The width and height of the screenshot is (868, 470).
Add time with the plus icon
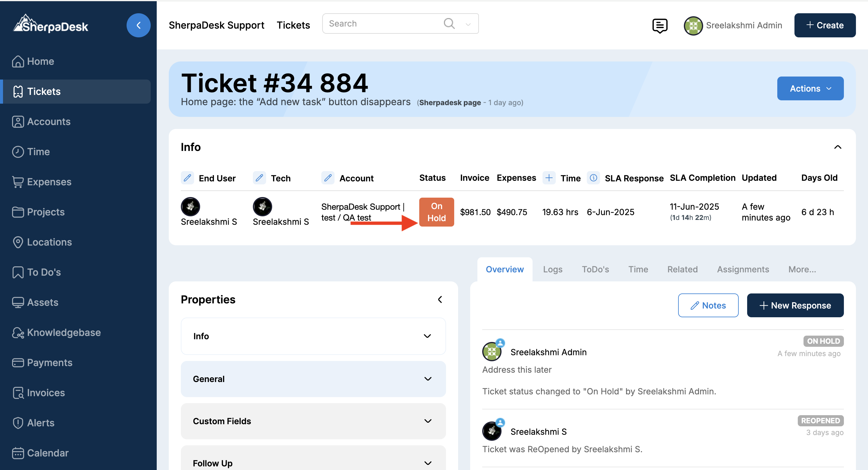(x=549, y=177)
